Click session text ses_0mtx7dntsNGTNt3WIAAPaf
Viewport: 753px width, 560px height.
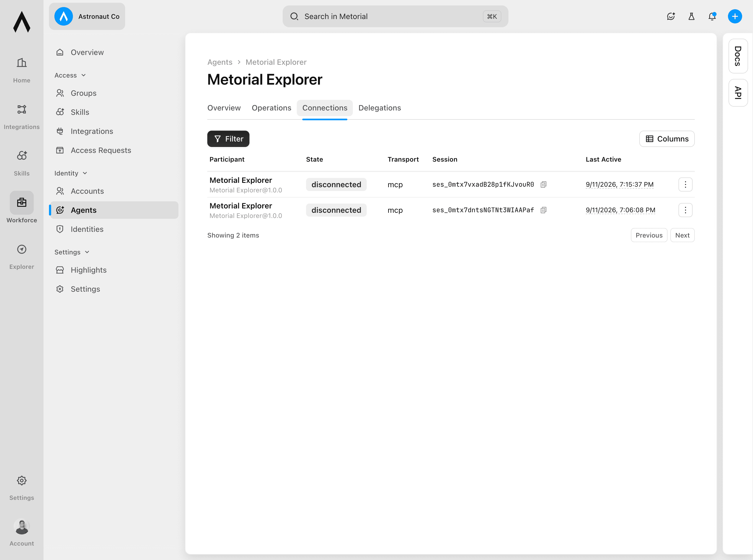[483, 210]
